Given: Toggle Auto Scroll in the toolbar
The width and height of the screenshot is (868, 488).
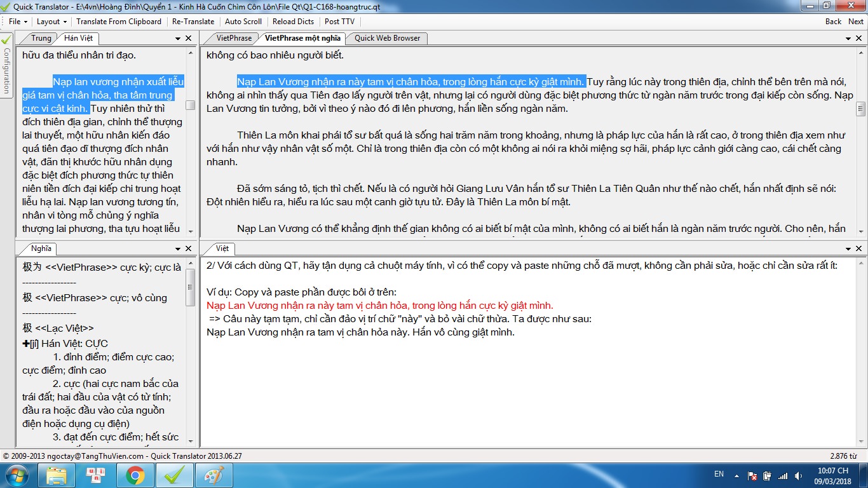Looking at the screenshot, I should click(243, 22).
